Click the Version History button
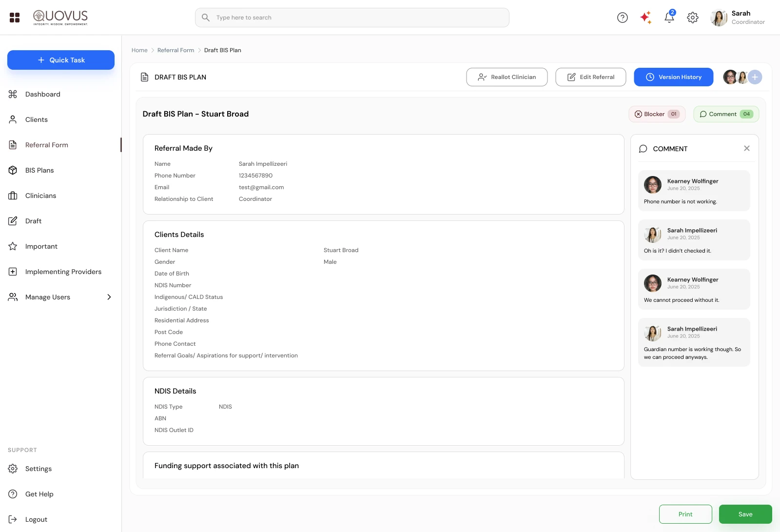The image size is (780, 532). pyautogui.click(x=673, y=77)
